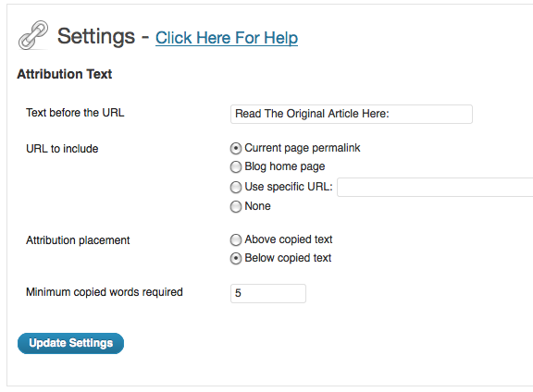This screenshot has width=533, height=392.
Task: Select the Blog home page option
Action: click(x=236, y=166)
